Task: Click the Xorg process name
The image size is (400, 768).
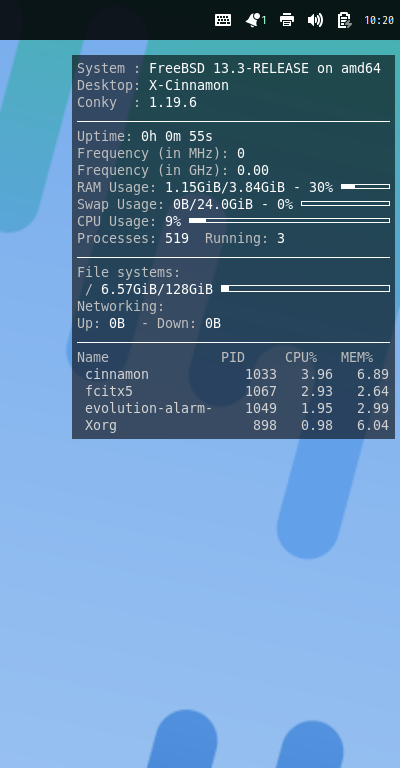Action: (101, 425)
